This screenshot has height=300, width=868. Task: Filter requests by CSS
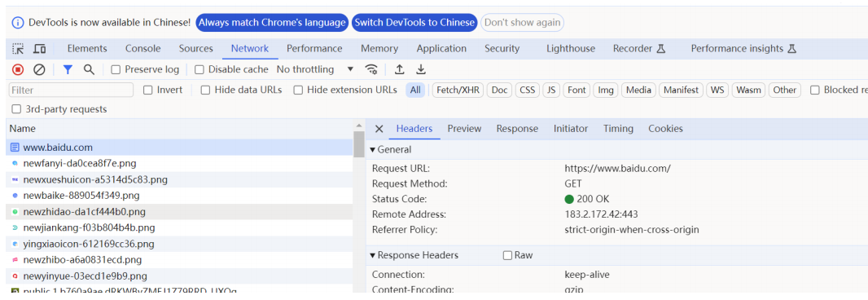point(528,90)
